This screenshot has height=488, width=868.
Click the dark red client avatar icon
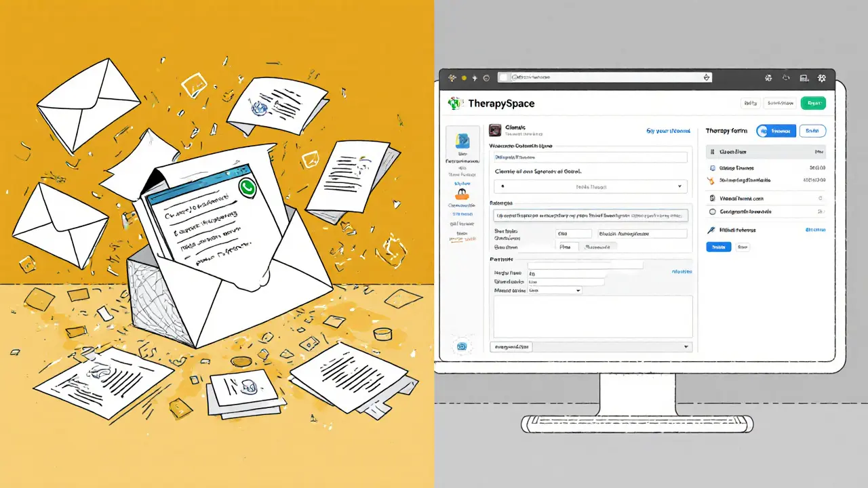[x=495, y=130]
